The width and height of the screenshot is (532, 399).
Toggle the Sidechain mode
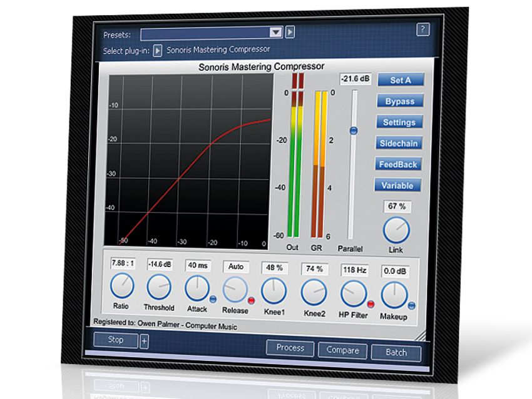click(x=399, y=143)
